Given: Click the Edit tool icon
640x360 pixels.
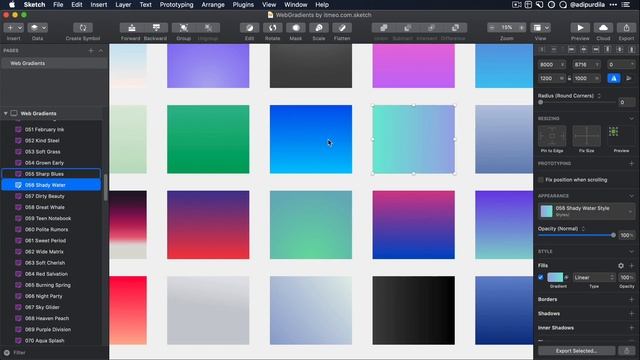Looking at the screenshot, I should (249, 28).
